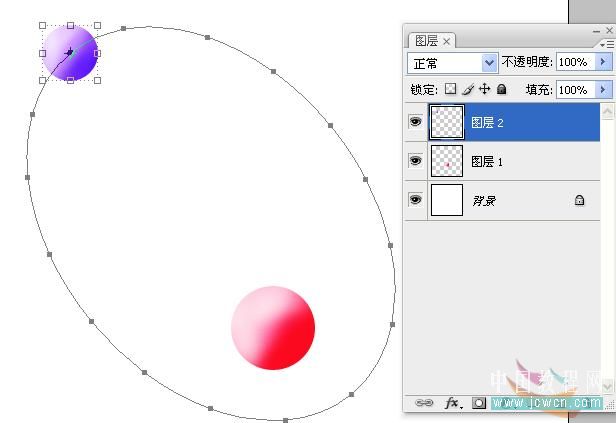Open the 填充 fill slider arrow
This screenshot has width=616, height=423.
click(x=603, y=90)
